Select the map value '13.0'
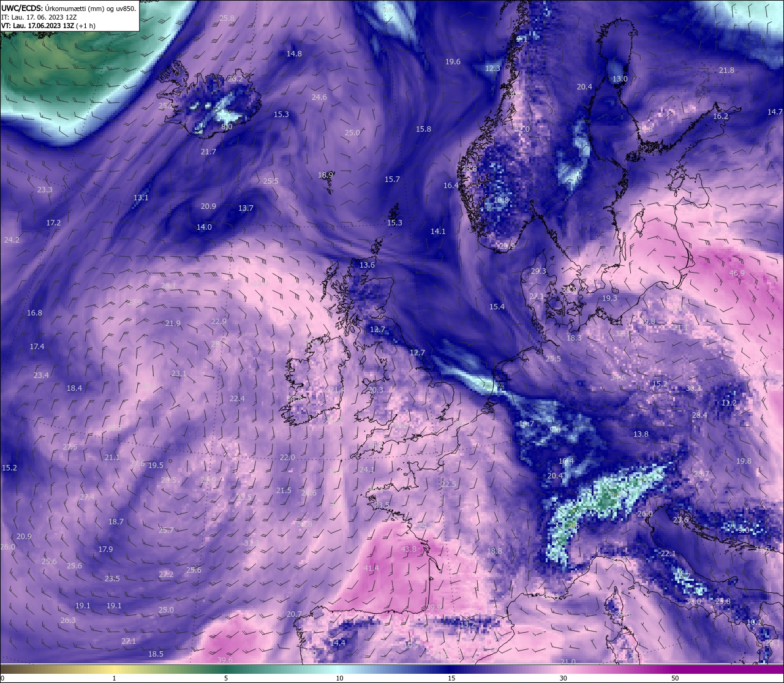This screenshot has width=784, height=683. (x=620, y=79)
